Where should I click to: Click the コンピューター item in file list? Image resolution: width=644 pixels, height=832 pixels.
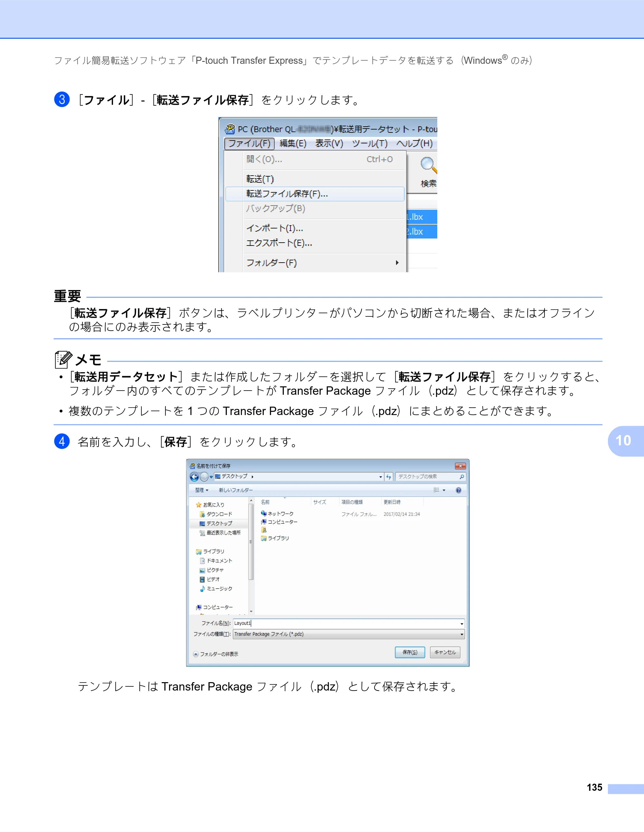[x=279, y=522]
